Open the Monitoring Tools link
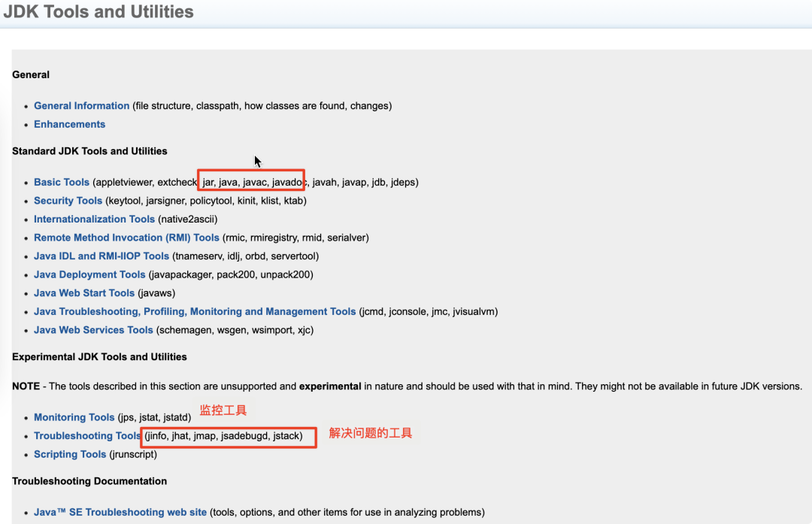This screenshot has height=524, width=812. click(74, 417)
